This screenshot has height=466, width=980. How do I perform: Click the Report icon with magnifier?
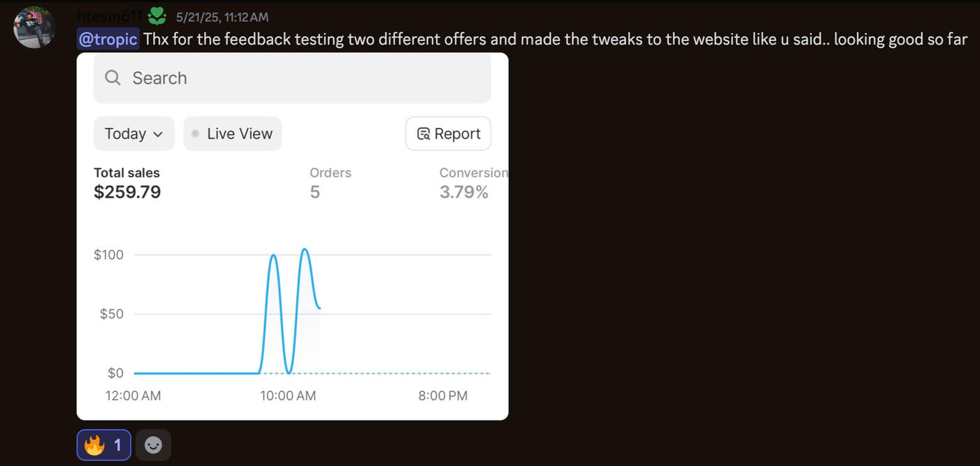(423, 134)
